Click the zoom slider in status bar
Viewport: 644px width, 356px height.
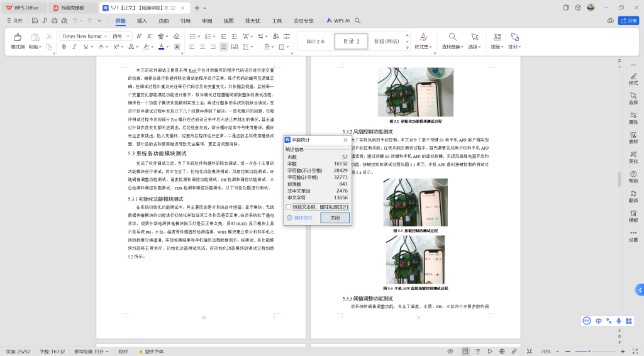tap(589, 352)
